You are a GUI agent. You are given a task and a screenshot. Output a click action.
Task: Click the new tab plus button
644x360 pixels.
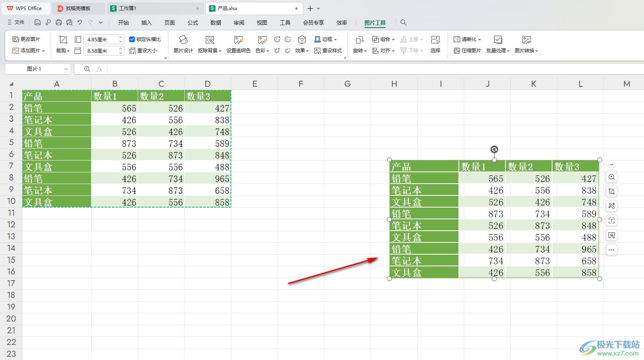(310, 8)
